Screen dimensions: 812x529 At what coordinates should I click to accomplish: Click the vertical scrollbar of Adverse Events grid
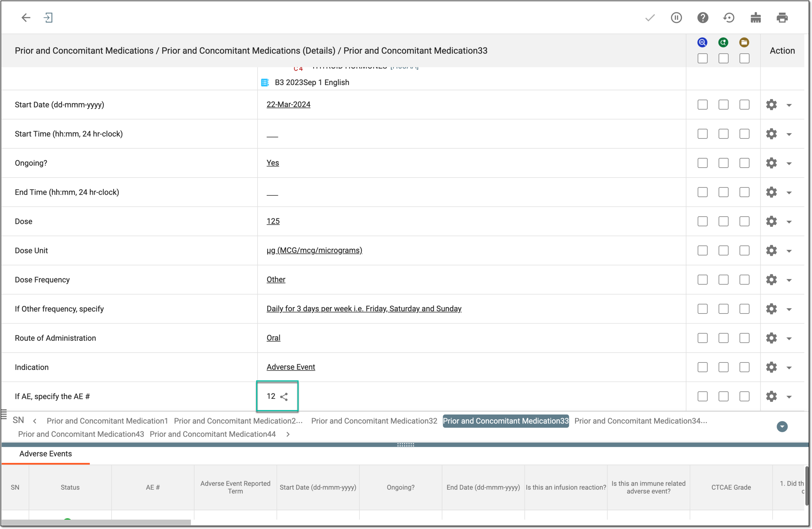[807, 486]
